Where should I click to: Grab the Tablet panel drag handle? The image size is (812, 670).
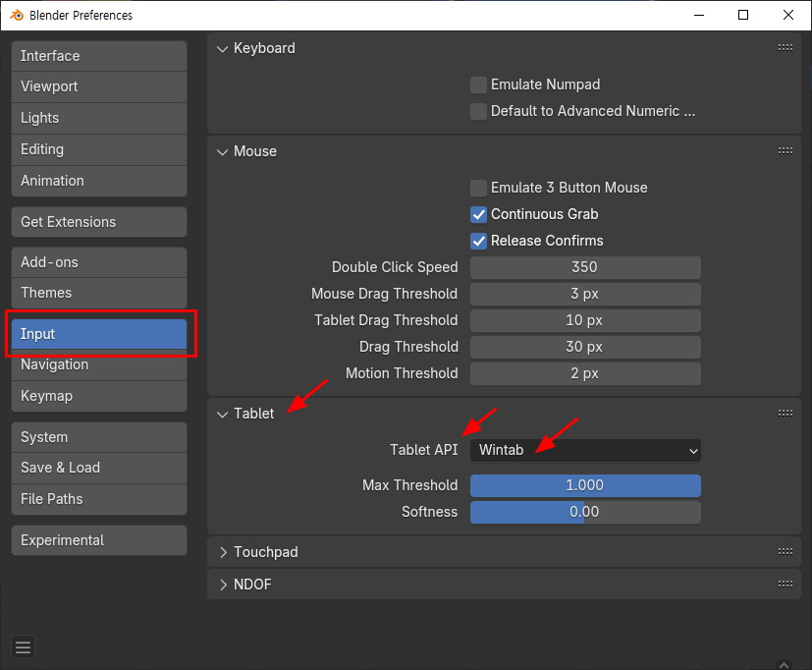tap(785, 413)
